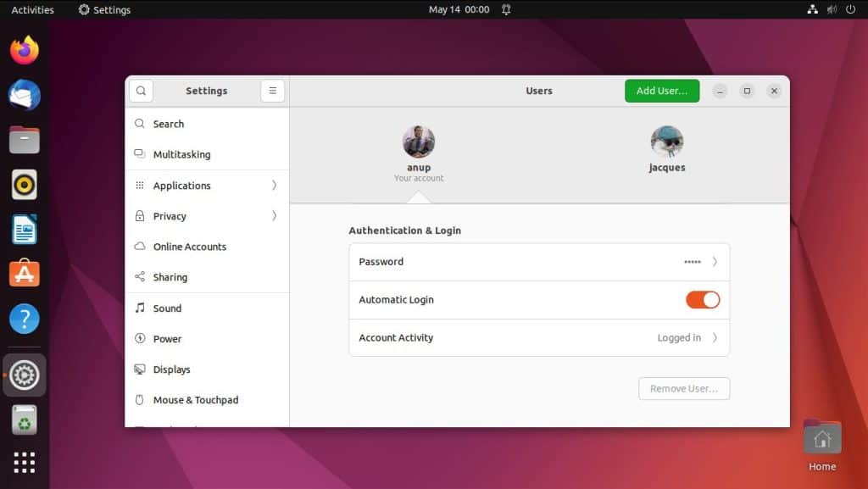
Task: Launch Rhythmbox from the dock
Action: coord(23,184)
